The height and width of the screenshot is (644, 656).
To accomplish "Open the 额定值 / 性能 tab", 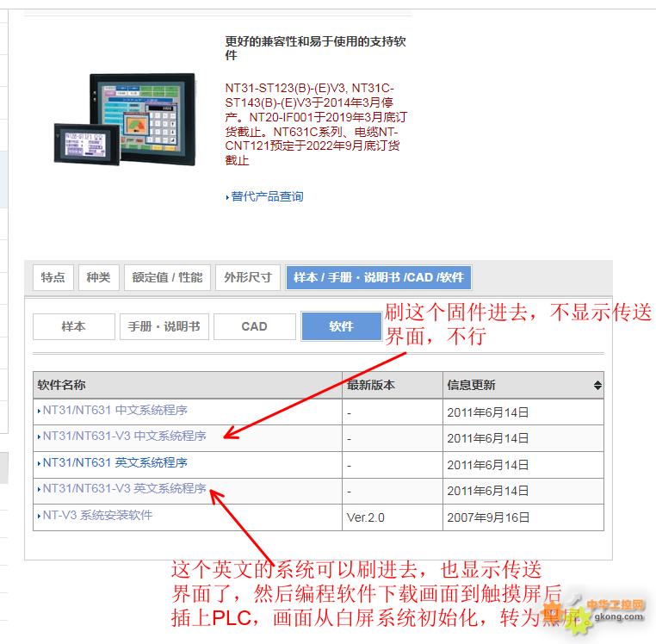I will pos(167,277).
